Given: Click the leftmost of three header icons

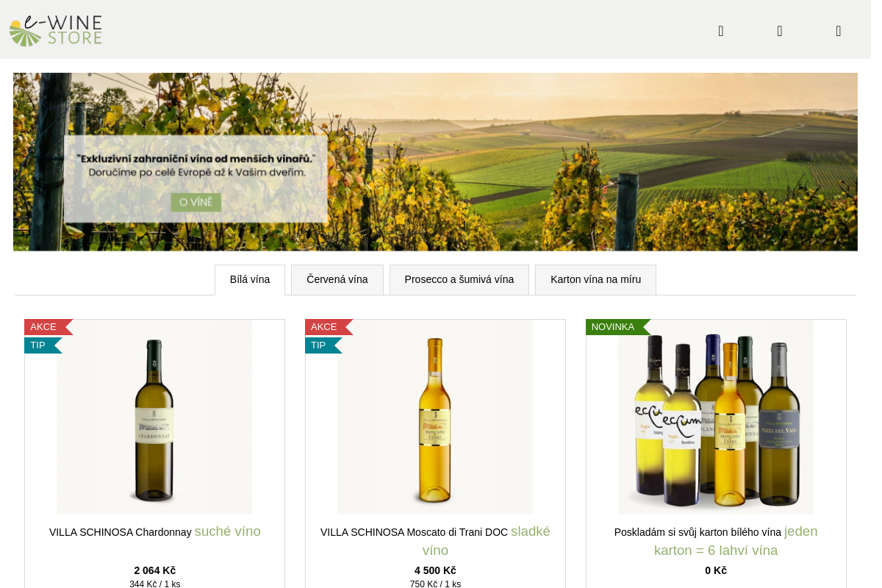Looking at the screenshot, I should click(x=721, y=31).
